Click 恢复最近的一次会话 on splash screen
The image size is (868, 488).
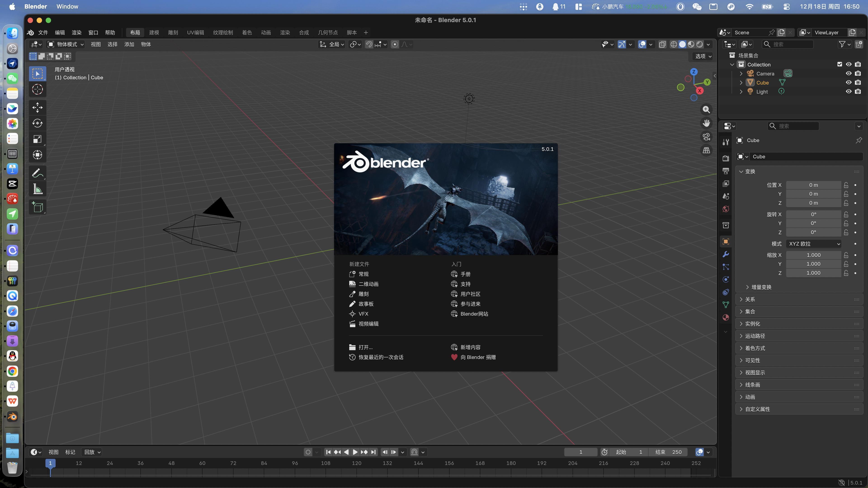tap(380, 357)
